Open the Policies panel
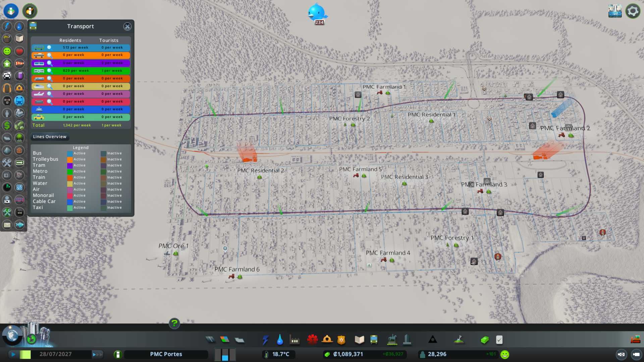The height and width of the screenshot is (362, 644). (499, 340)
